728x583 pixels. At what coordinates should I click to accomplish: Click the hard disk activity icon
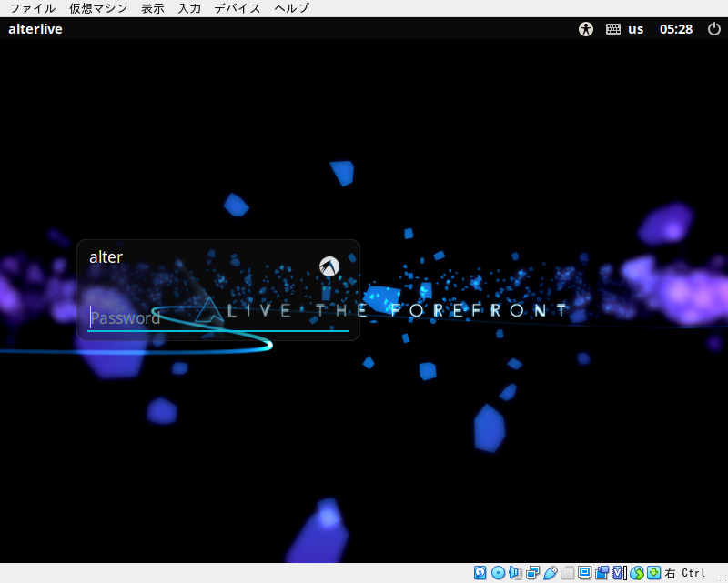[480, 573]
